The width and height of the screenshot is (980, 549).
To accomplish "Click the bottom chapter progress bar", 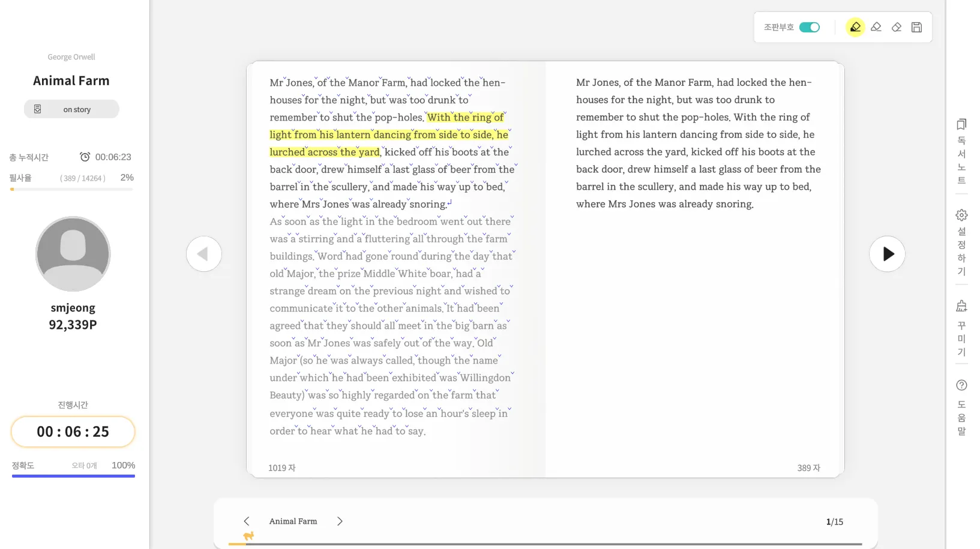I will tap(545, 544).
